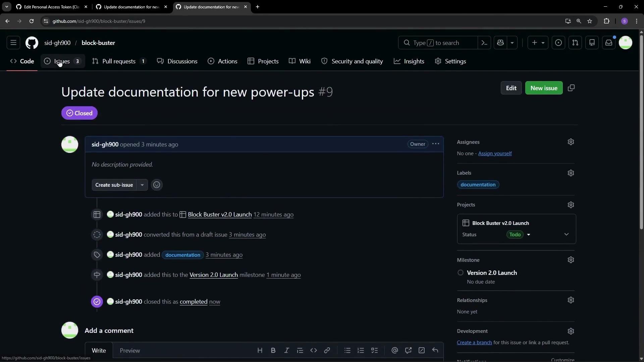The height and width of the screenshot is (362, 644).
Task: Add a reaction with the smiley icon
Action: [x=157, y=185]
